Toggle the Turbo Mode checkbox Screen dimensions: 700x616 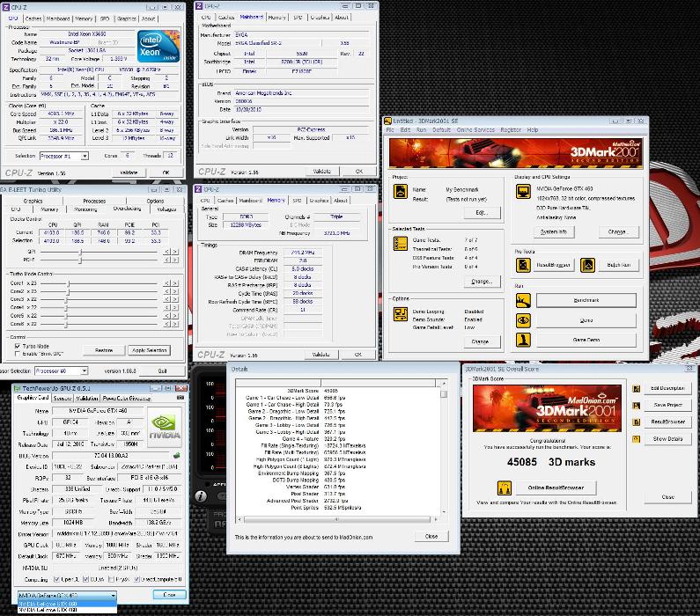(x=18, y=346)
